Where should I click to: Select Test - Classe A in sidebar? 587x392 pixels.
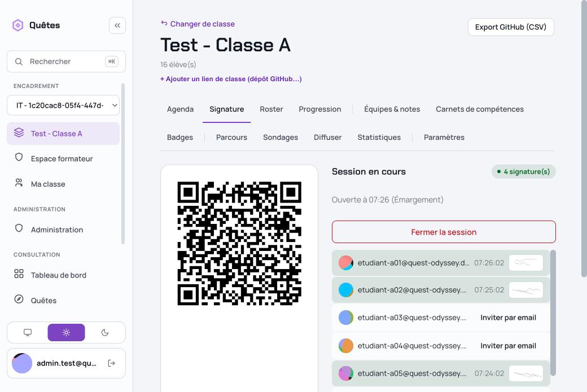(x=63, y=134)
